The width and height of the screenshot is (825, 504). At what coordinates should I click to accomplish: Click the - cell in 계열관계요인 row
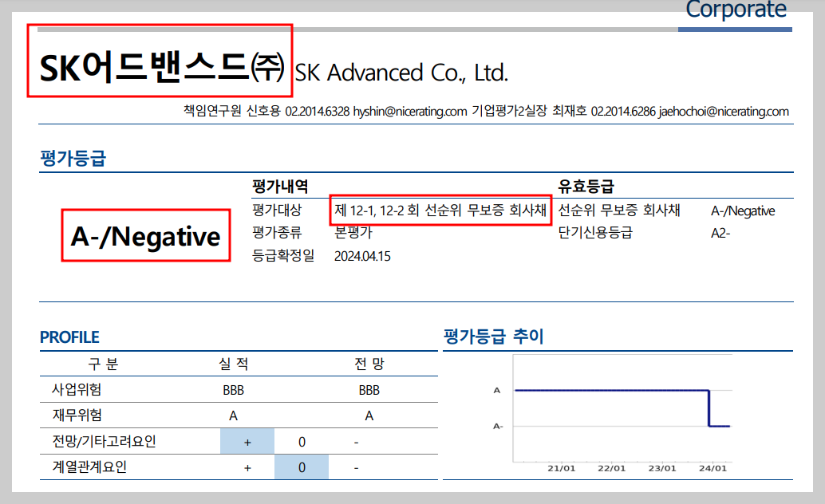[x=356, y=467]
